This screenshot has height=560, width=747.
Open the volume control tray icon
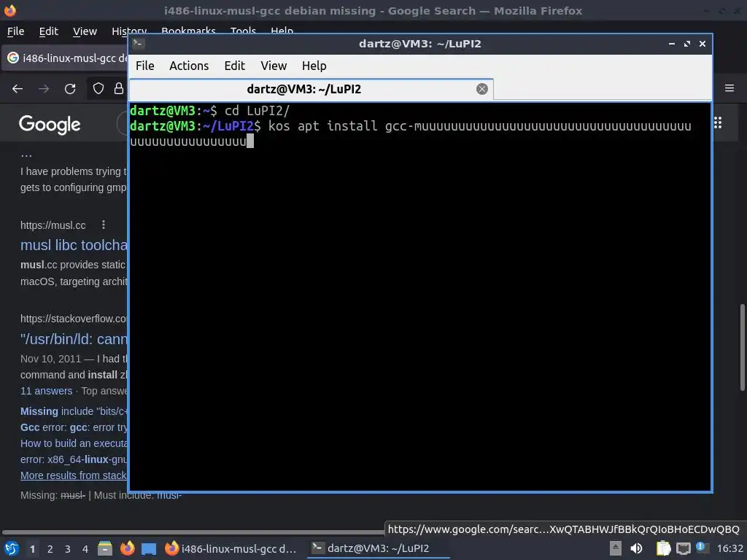pos(636,548)
